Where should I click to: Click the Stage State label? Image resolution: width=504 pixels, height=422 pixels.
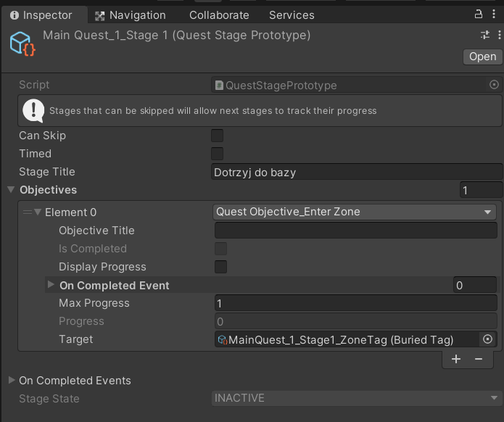49,399
